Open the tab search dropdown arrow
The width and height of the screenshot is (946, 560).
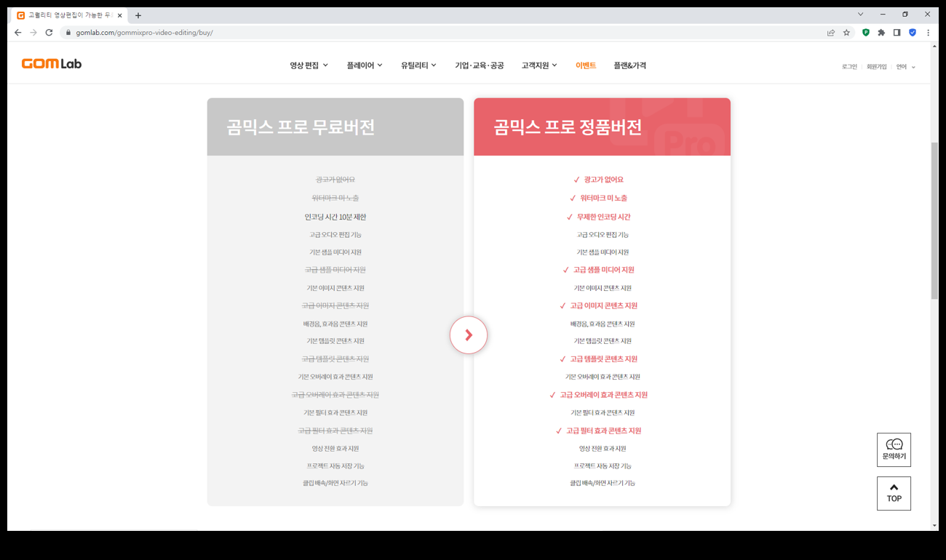pyautogui.click(x=860, y=15)
